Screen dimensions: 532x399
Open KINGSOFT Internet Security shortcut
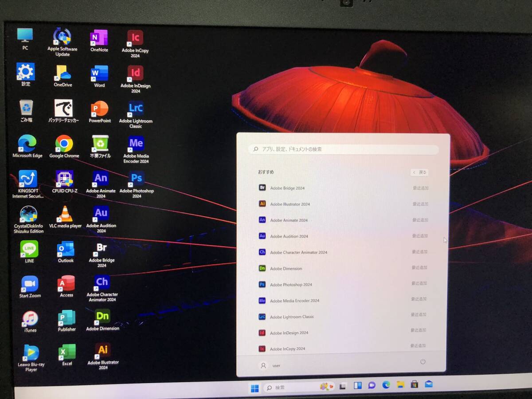pos(28,184)
